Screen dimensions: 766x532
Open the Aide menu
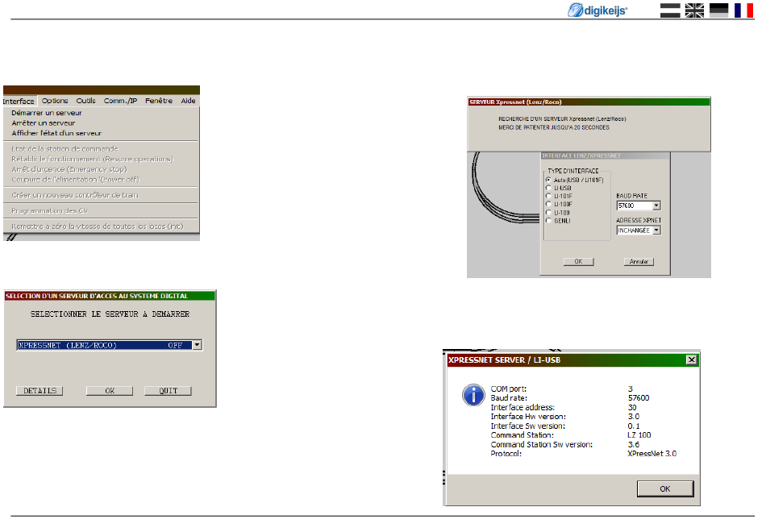coord(188,101)
